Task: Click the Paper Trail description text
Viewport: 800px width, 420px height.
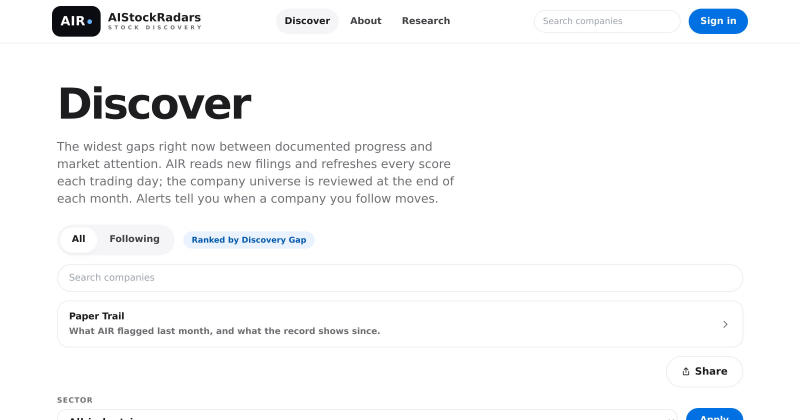Action: click(x=224, y=331)
